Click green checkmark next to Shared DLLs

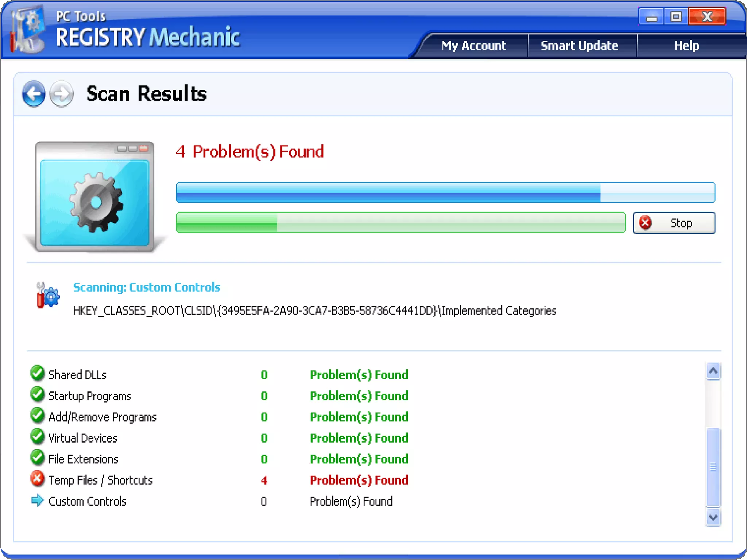click(x=37, y=373)
